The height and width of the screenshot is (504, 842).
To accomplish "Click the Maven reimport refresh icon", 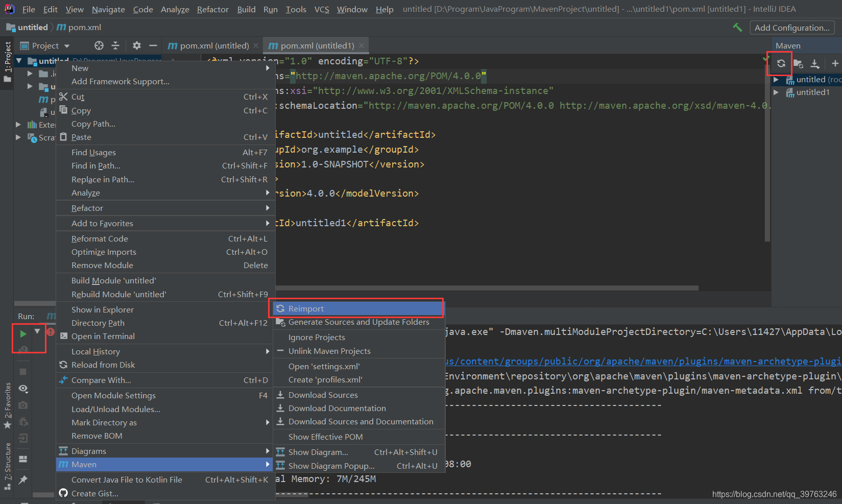I will pos(781,63).
